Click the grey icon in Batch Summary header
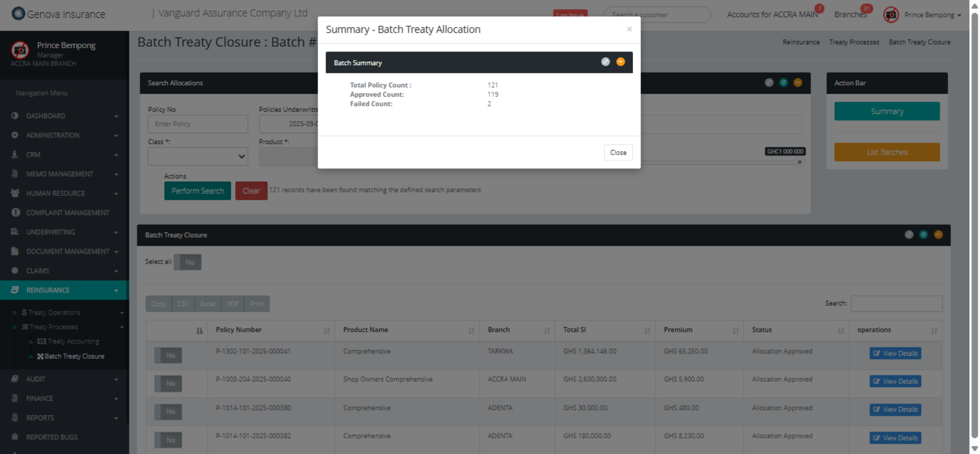This screenshot has width=980, height=454. 605,62
